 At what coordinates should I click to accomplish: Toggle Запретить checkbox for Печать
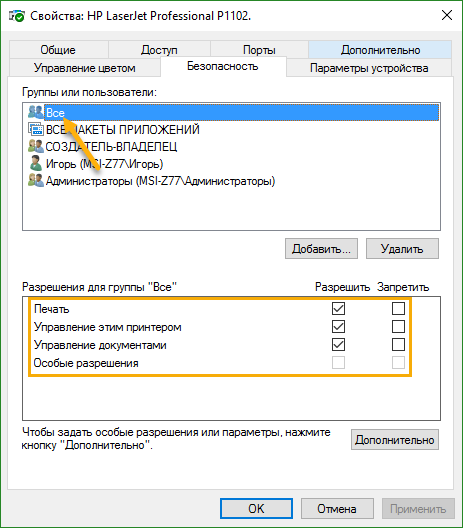[398, 308]
